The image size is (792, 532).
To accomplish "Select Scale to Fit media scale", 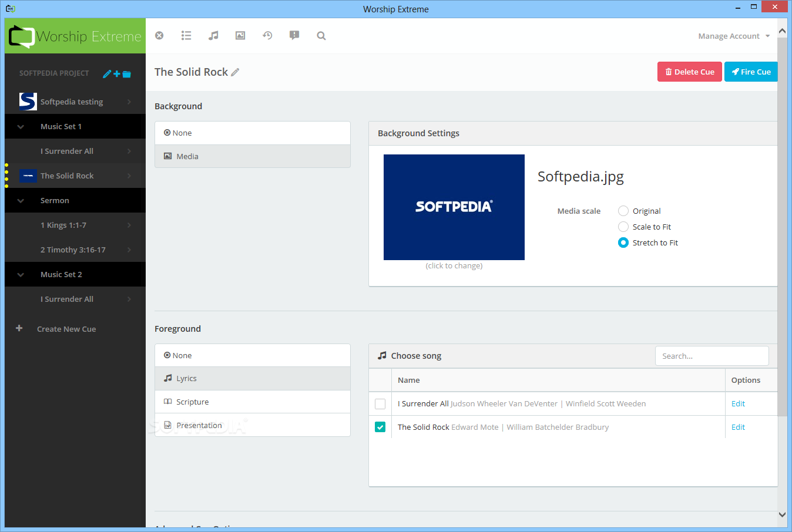I will tap(623, 227).
